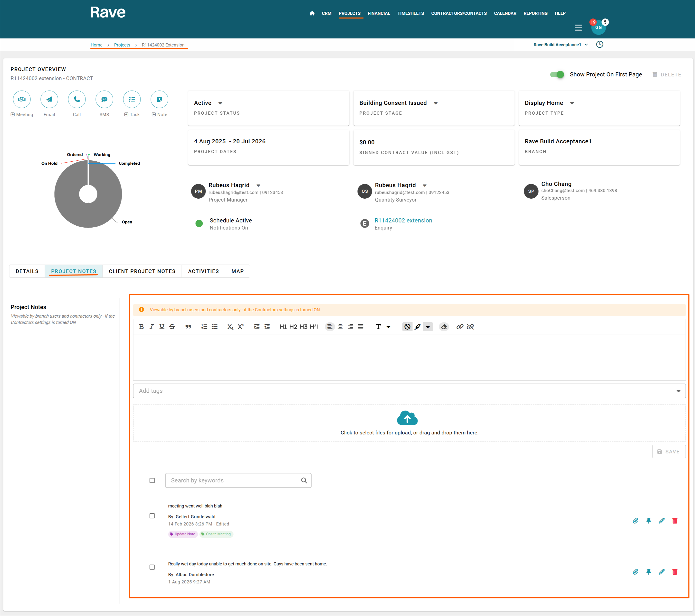Switch to the Client Project Notes tab
This screenshot has width=695, height=616.
click(142, 271)
